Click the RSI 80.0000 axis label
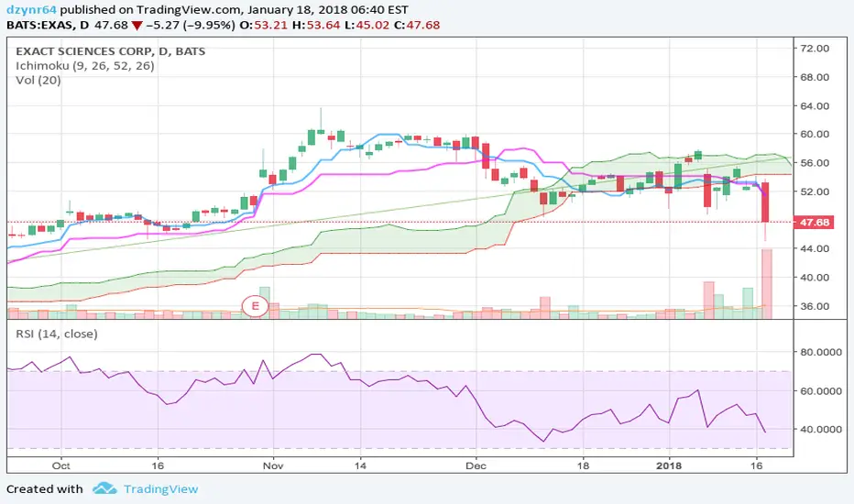This screenshot has height=504, width=854. [x=821, y=353]
